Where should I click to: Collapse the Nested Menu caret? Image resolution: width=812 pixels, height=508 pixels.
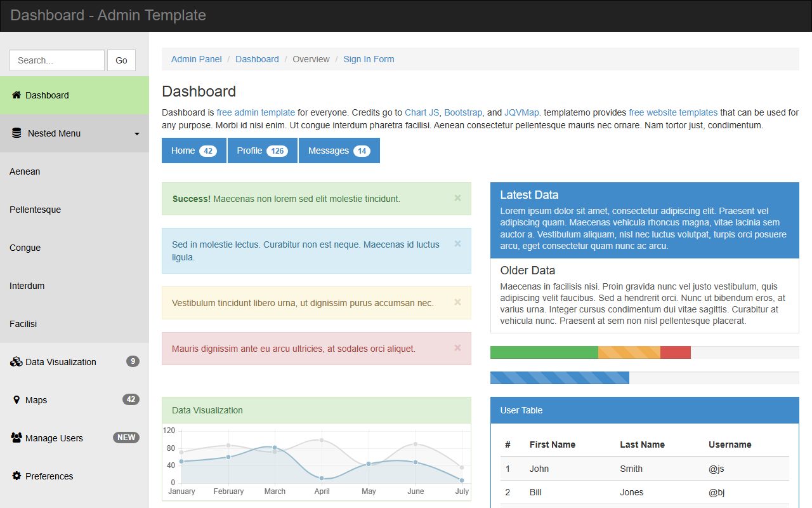[137, 134]
